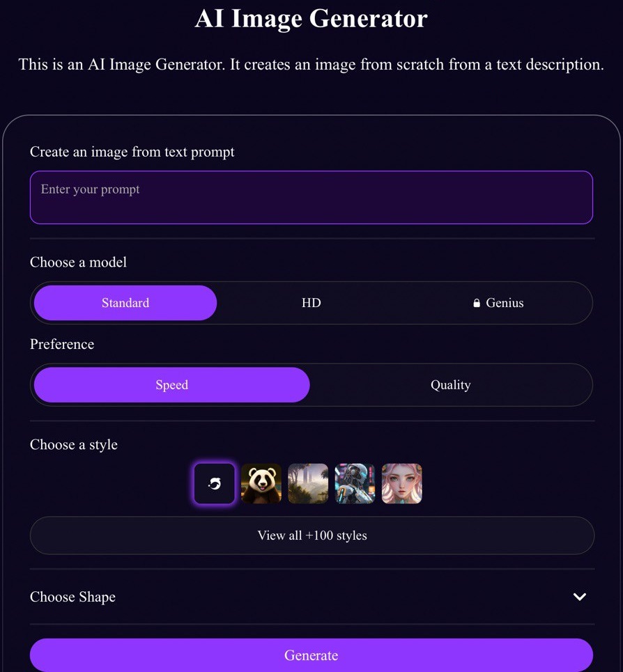
Task: Set preference to Speed
Action: [171, 384]
